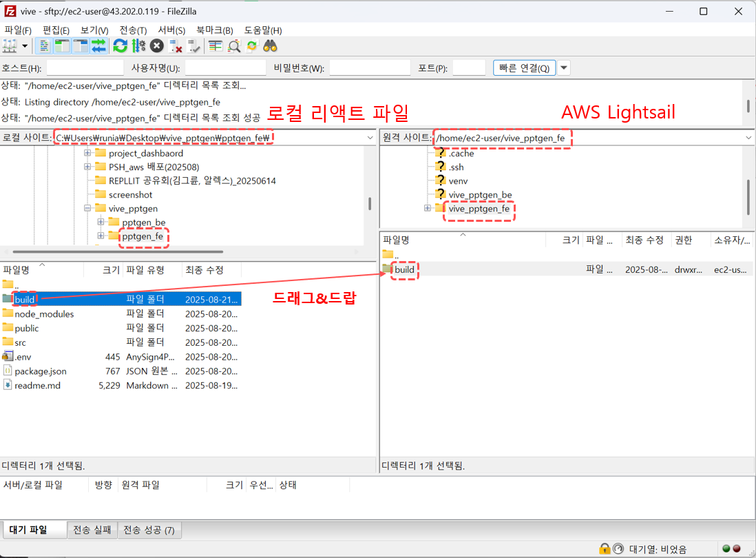
Task: Click the 빠른 연결 button
Action: pos(524,68)
